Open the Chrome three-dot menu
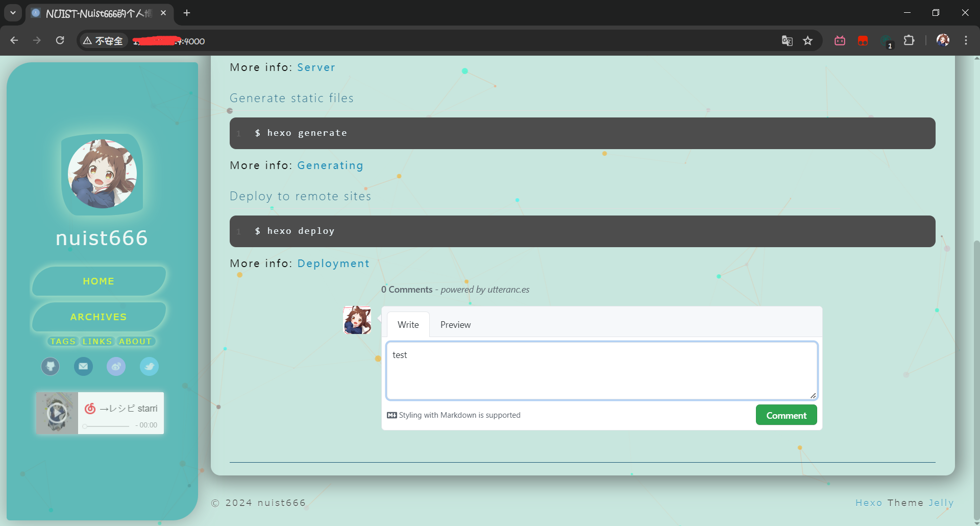Image resolution: width=980 pixels, height=526 pixels. coord(966,41)
